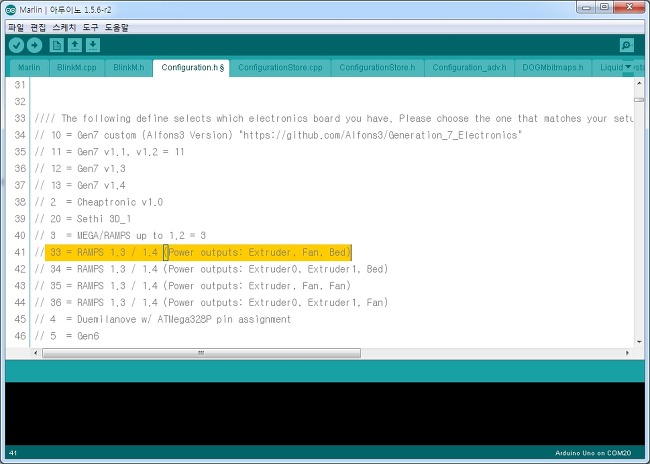Click line '5 = Gen6'
650x464 pixels.
click(x=67, y=336)
